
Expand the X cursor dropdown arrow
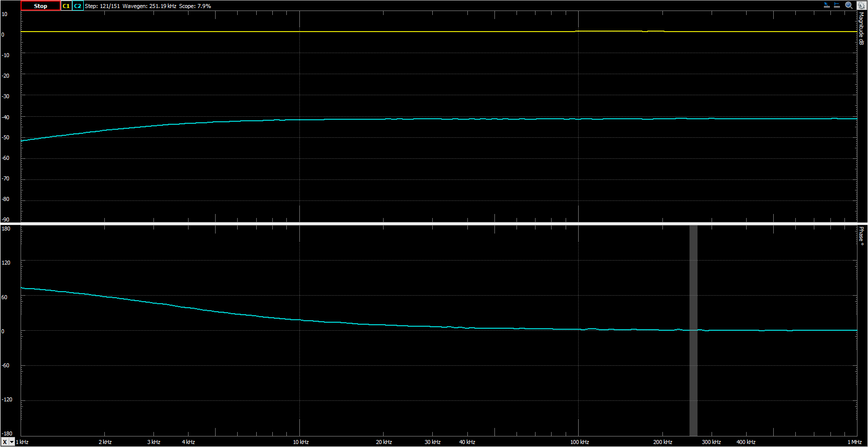(x=12, y=442)
